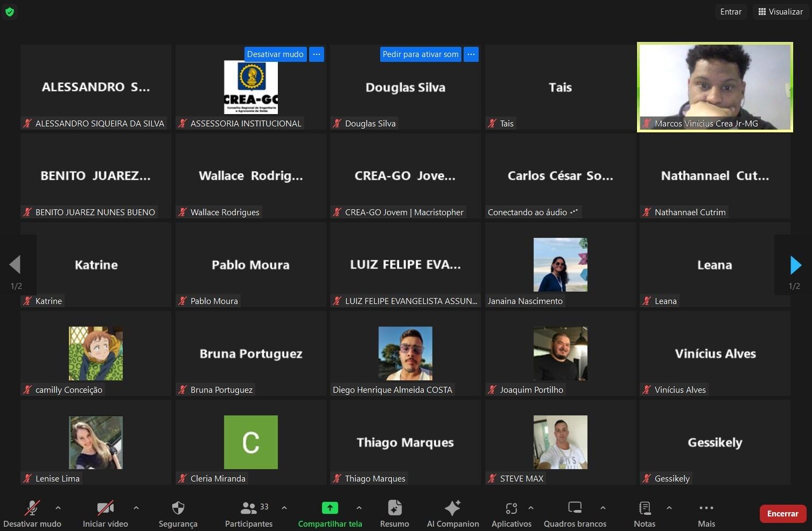
Task: Click muted mic icon next to BENITO JUAREZ NUNES BUENO
Action: tap(27, 212)
